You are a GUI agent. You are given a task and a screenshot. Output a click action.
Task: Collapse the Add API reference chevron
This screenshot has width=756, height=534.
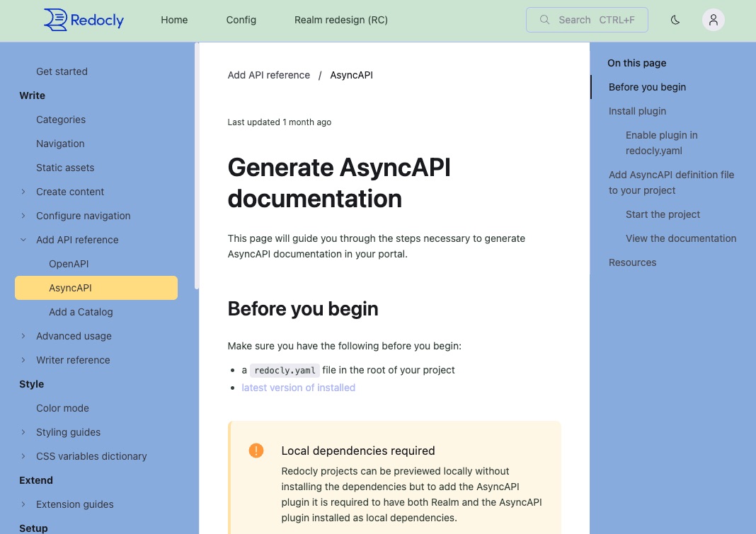coord(23,240)
